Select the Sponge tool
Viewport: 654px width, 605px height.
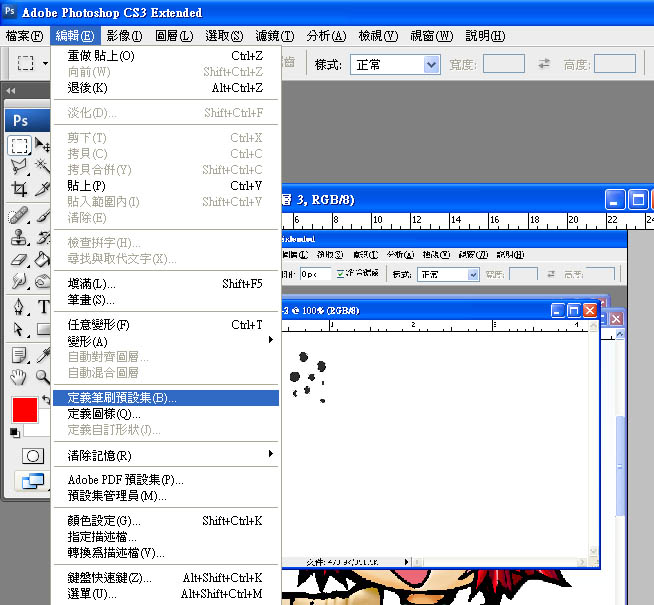42,281
